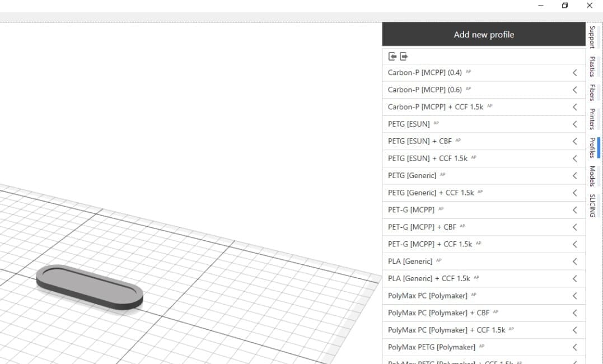
Task: Expand the PETG [ESUN] profile chevron
Action: pos(575,124)
